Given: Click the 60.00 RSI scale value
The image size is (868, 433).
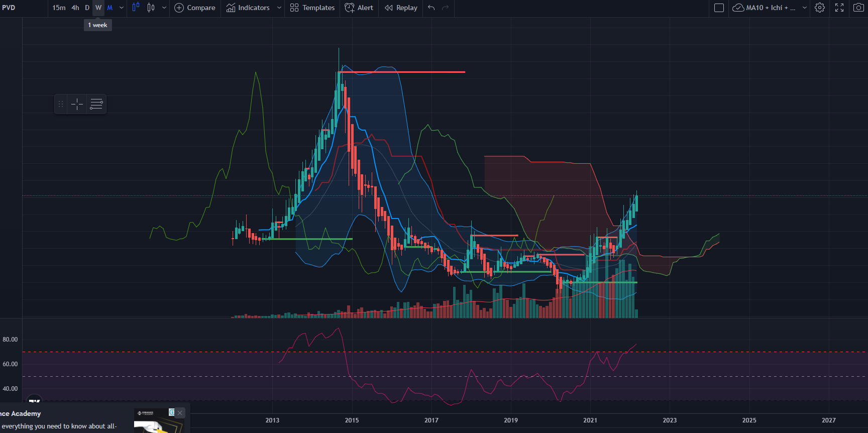Looking at the screenshot, I should coord(10,364).
